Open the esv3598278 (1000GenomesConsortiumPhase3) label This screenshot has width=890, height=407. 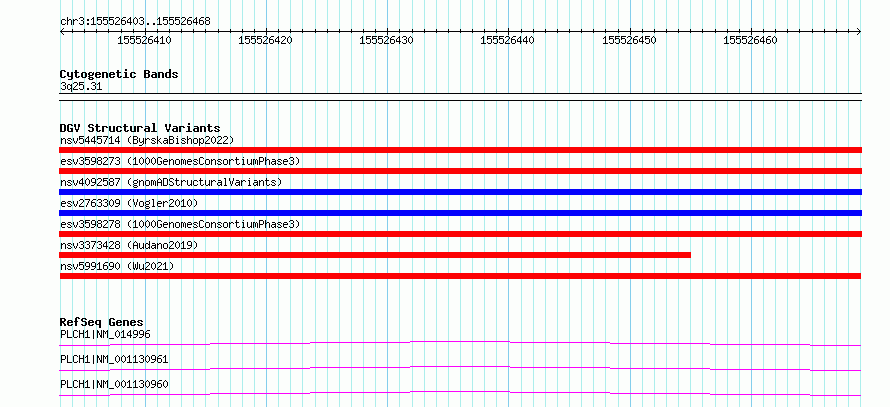coord(180,224)
